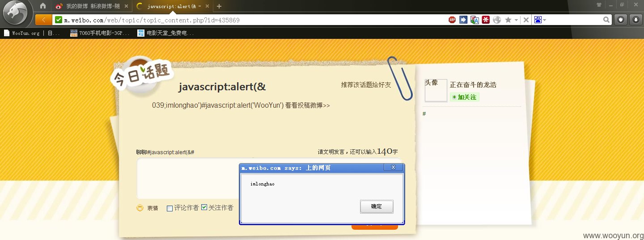Screen dimensions: 644x240
Task: Open the skin shirt icon in title bar
Action: click(x=599, y=4)
